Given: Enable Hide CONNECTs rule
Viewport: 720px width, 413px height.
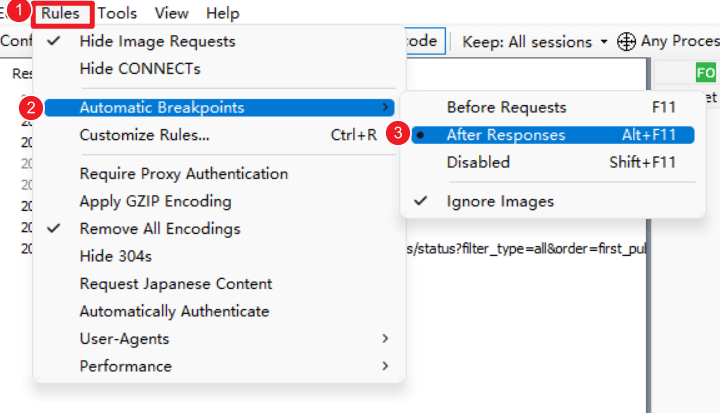Looking at the screenshot, I should [x=140, y=69].
